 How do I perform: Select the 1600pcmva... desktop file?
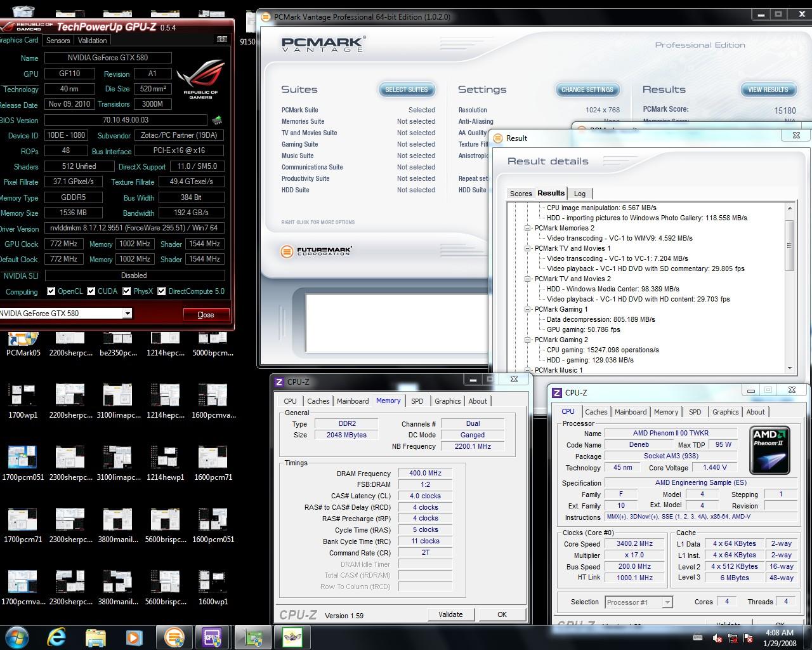pyautogui.click(x=213, y=401)
